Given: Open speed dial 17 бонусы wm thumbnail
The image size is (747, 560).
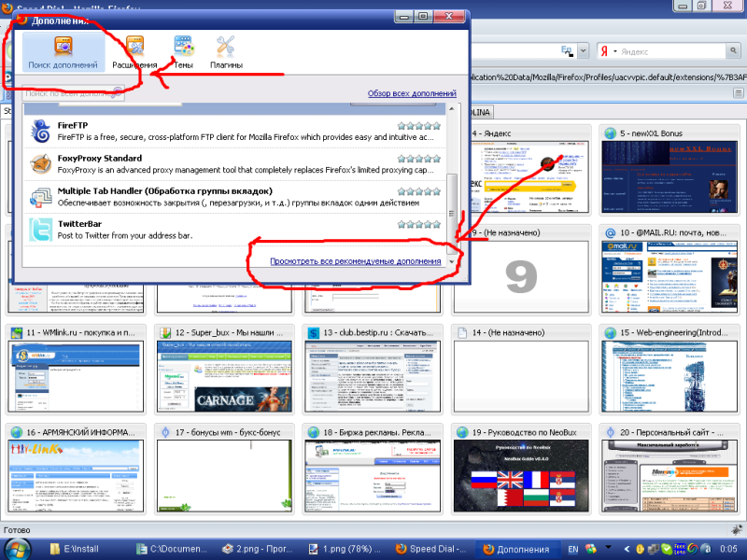Looking at the screenshot, I should point(224,476).
